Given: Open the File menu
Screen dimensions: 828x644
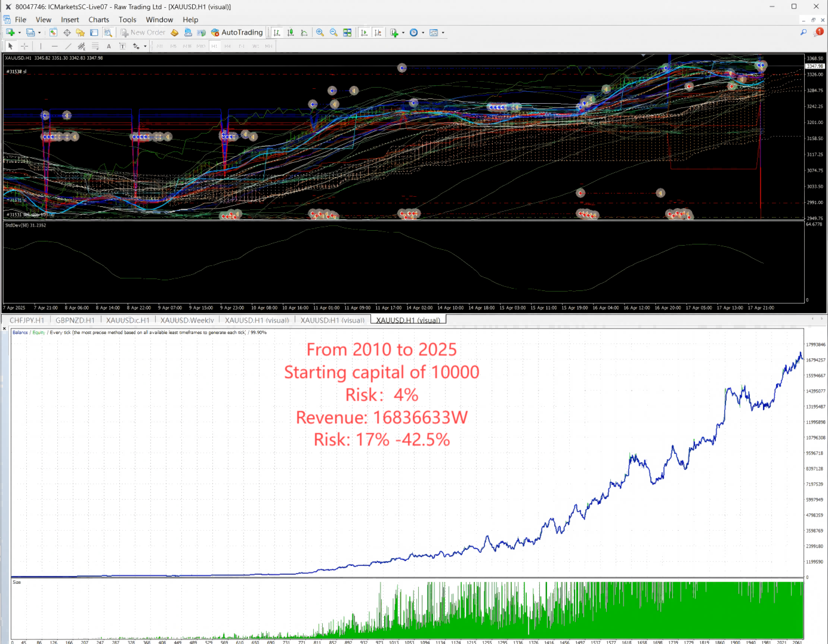Looking at the screenshot, I should pyautogui.click(x=20, y=20).
